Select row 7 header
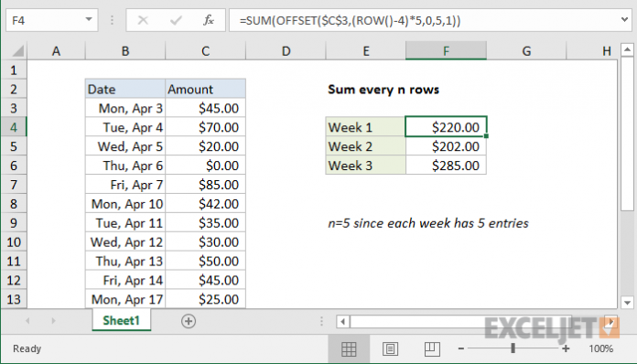The width and height of the screenshot is (637, 364). coord(14,185)
